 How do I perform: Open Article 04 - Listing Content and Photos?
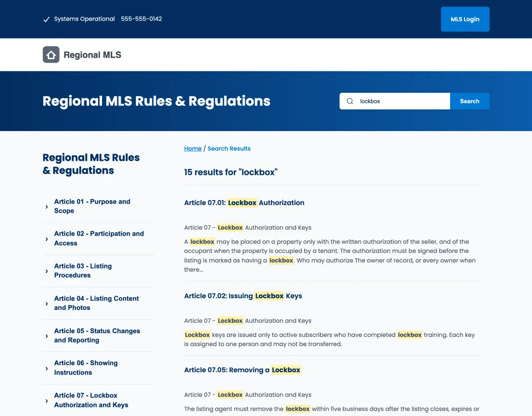pyautogui.click(x=97, y=303)
